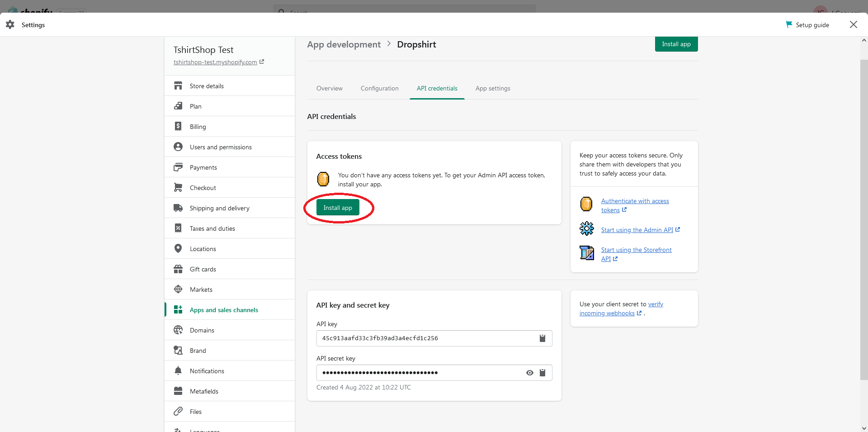868x432 pixels.
Task: Click the Dropshirt breadcrumb title
Action: (x=416, y=44)
